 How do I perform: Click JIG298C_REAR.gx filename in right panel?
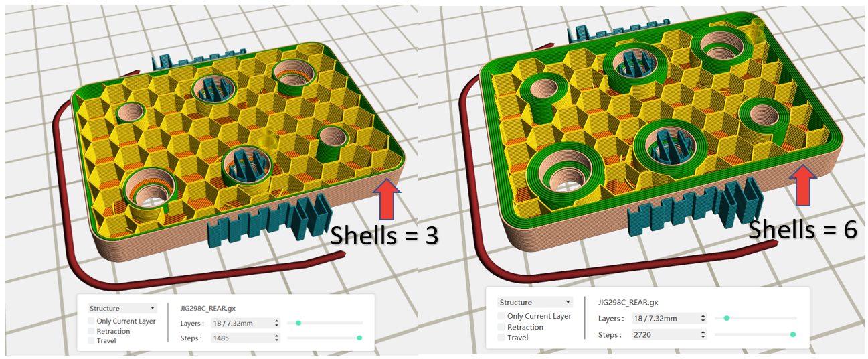628,303
